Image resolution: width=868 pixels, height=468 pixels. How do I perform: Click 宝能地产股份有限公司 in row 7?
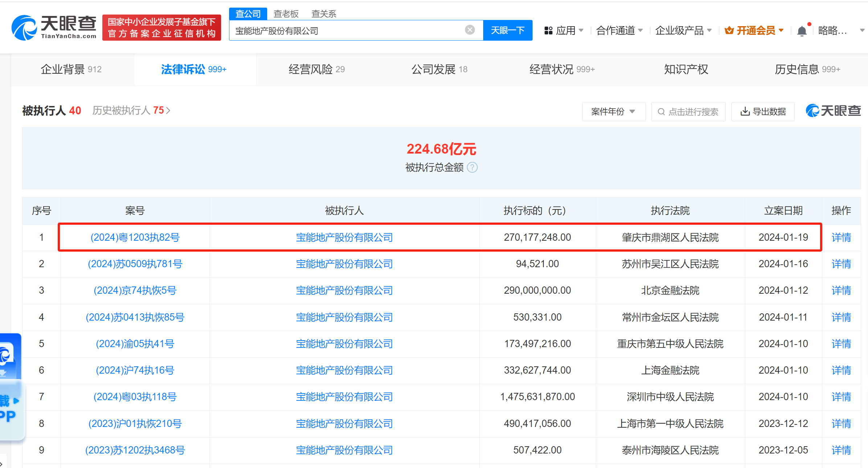(x=345, y=397)
